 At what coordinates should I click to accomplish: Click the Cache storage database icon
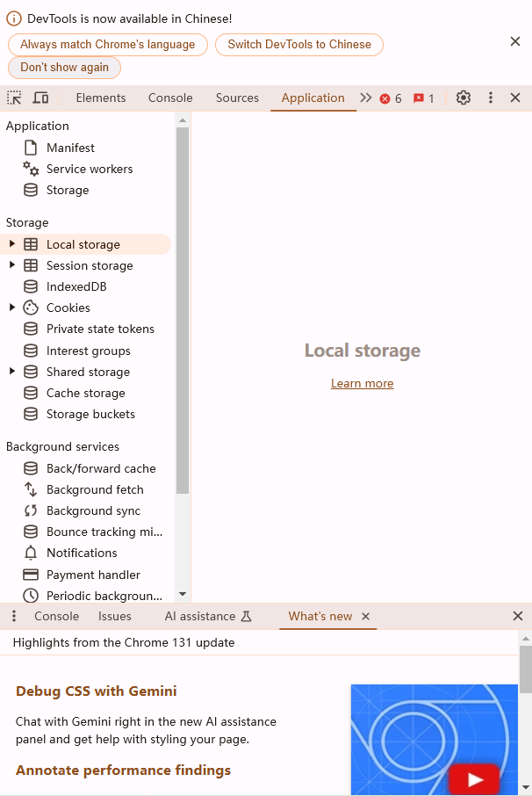31,393
